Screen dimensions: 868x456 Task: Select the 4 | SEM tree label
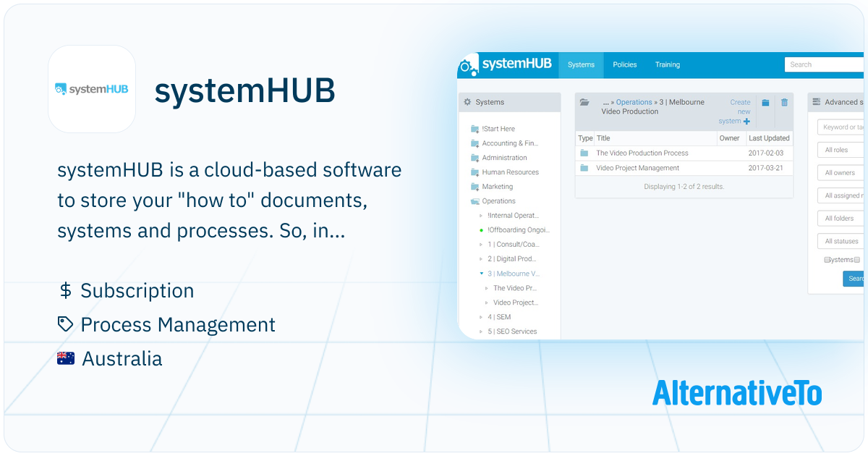[499, 317]
